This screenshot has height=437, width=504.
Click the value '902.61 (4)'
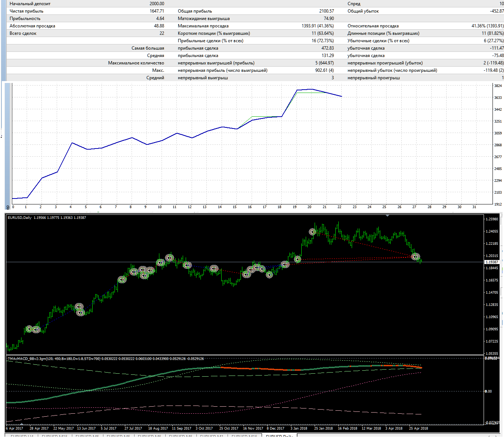325,70
